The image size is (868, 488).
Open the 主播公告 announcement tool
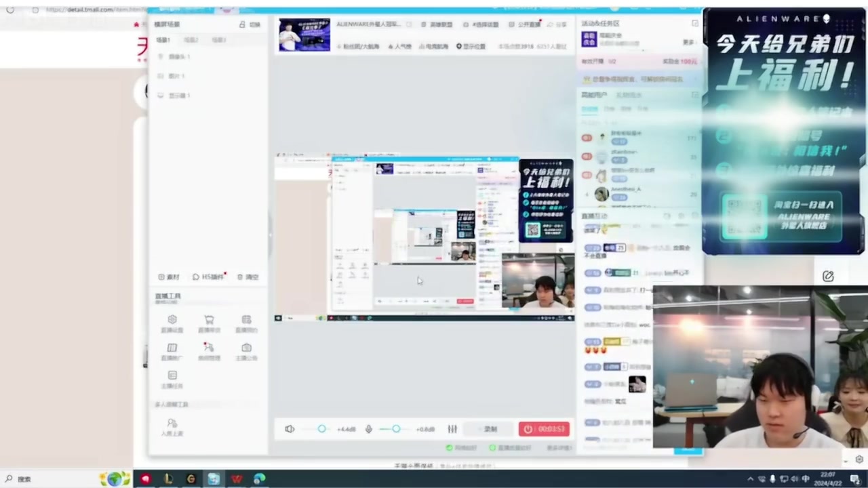(246, 352)
